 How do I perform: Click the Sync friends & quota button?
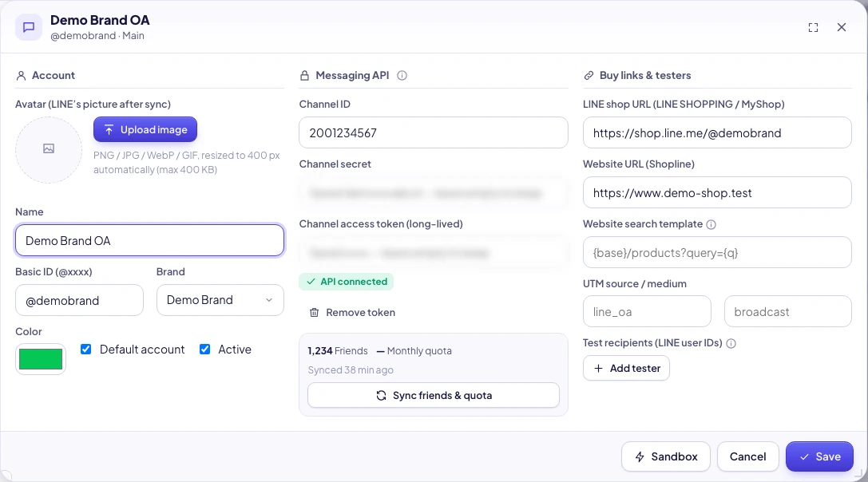(x=434, y=395)
